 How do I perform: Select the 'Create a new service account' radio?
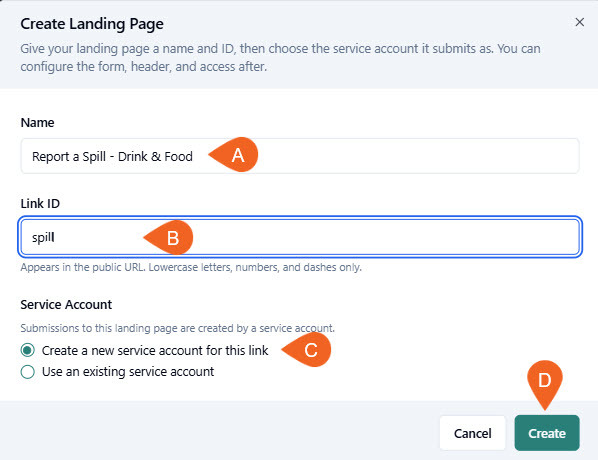pos(27,350)
